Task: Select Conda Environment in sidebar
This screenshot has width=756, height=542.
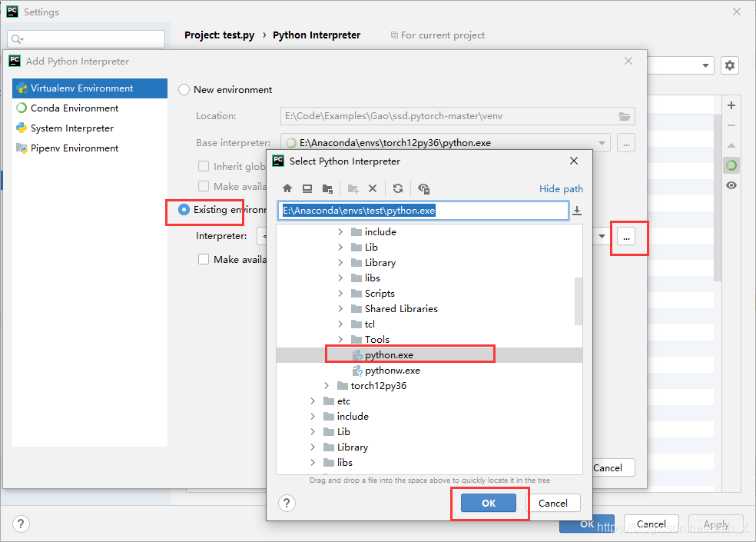Action: [x=90, y=108]
